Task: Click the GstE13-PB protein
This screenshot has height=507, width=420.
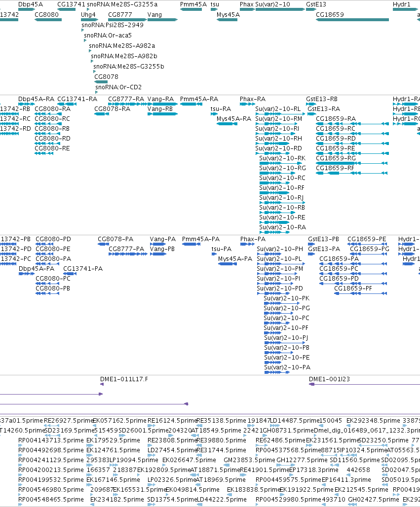Action: [324, 239]
